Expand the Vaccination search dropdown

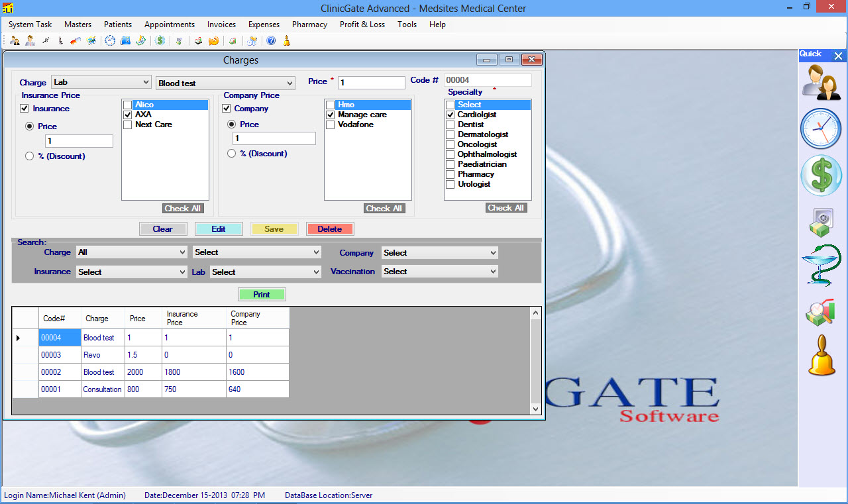[x=439, y=272]
